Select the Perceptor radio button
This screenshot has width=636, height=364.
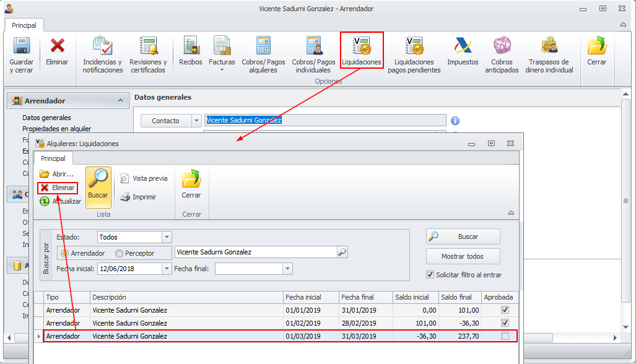119,253
